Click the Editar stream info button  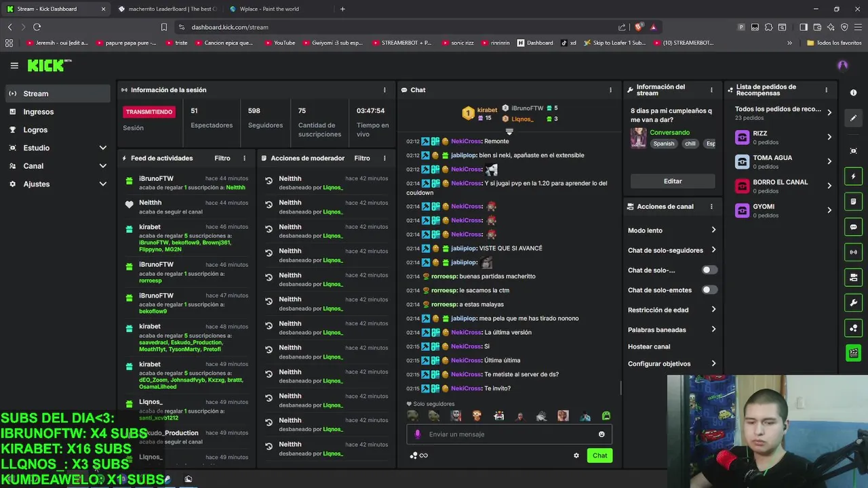click(673, 181)
